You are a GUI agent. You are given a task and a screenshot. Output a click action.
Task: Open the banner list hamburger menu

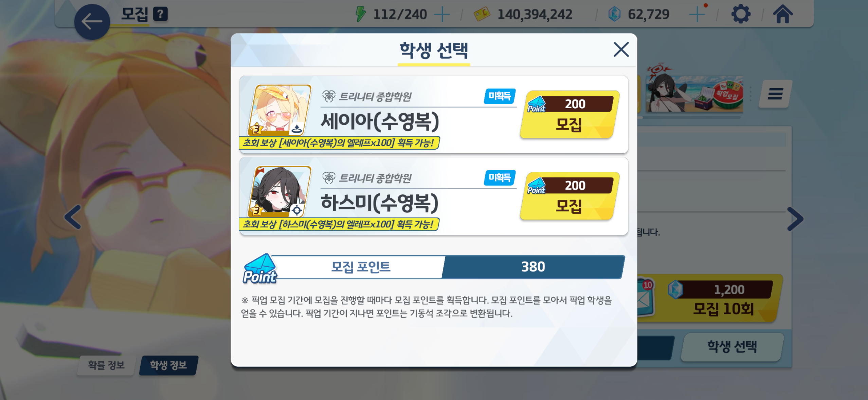775,94
